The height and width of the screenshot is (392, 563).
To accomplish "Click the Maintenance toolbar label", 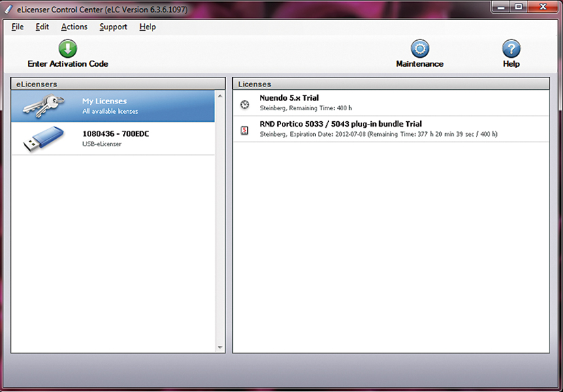I will click(x=420, y=64).
